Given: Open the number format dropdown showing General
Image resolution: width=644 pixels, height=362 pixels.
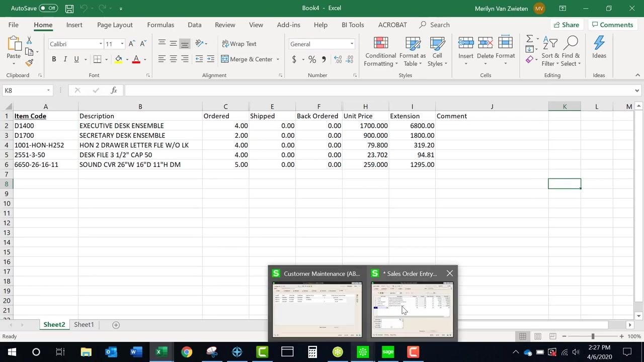Looking at the screenshot, I should tap(352, 44).
